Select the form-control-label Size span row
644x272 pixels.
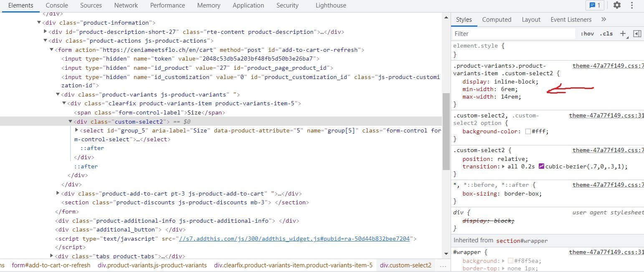tap(150, 112)
